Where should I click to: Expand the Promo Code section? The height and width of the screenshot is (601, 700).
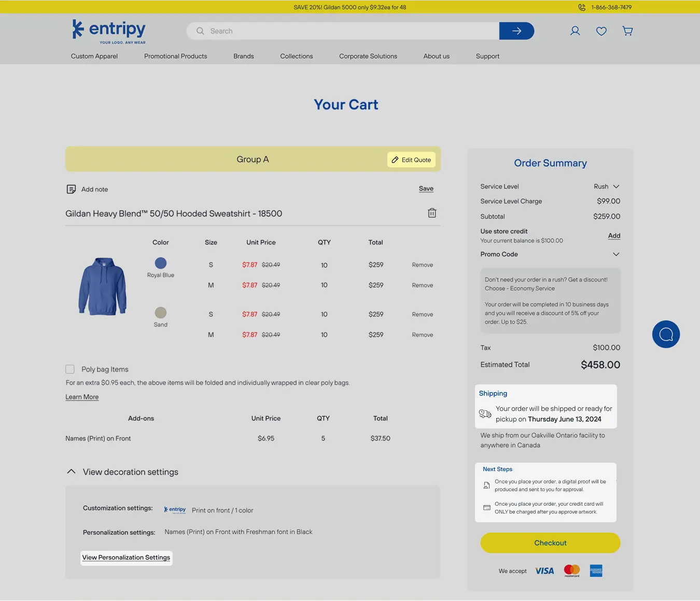616,254
